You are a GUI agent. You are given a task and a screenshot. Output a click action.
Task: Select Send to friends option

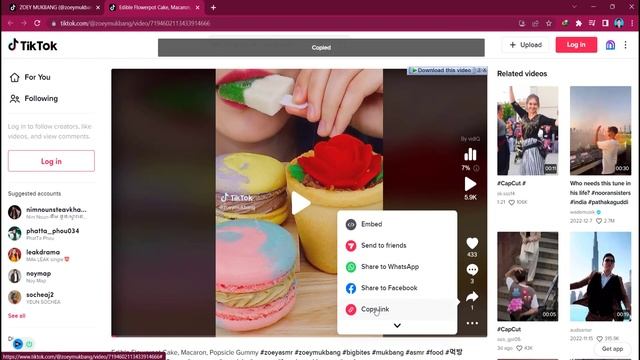pyautogui.click(x=397, y=245)
